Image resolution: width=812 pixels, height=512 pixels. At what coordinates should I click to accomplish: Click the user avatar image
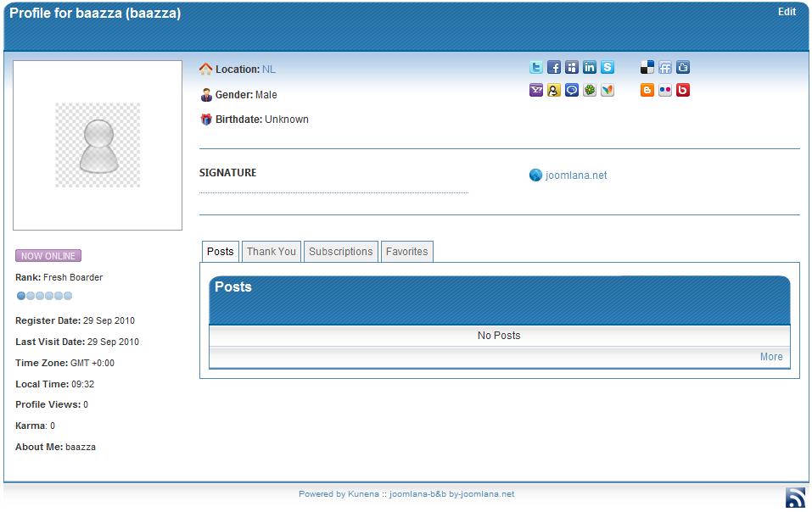point(98,145)
